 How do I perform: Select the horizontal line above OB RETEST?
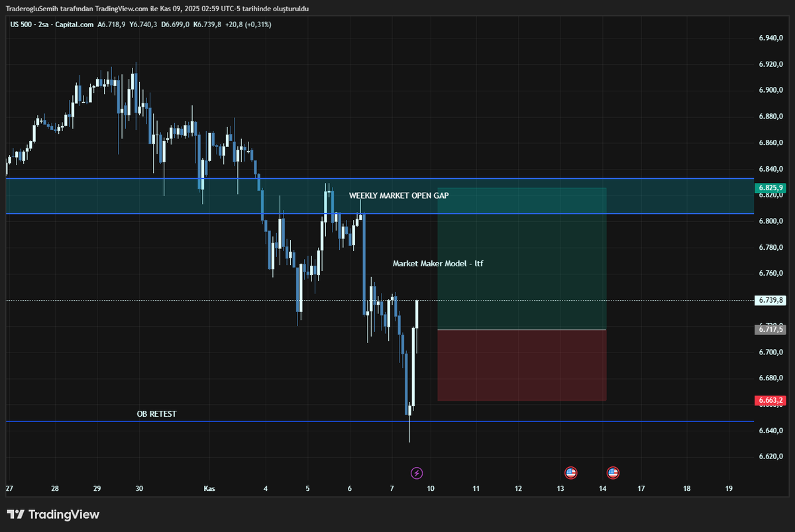[380, 421]
